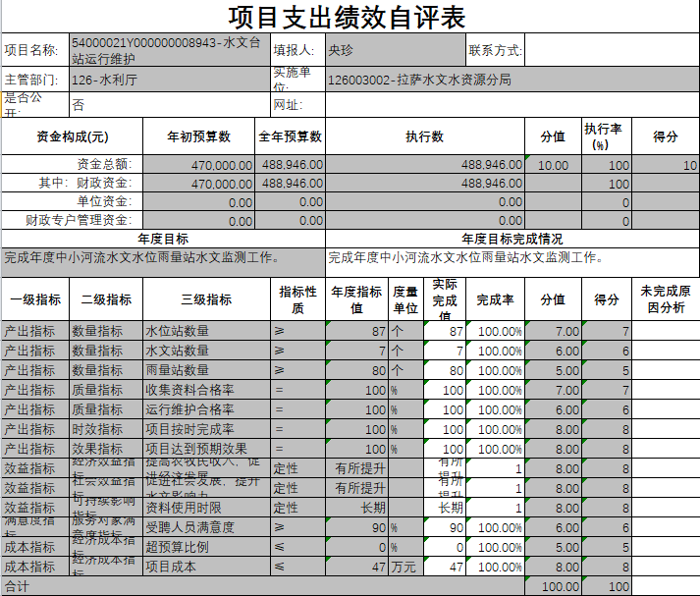
Task: Click the 资金构成(元) header
Action: [73, 136]
